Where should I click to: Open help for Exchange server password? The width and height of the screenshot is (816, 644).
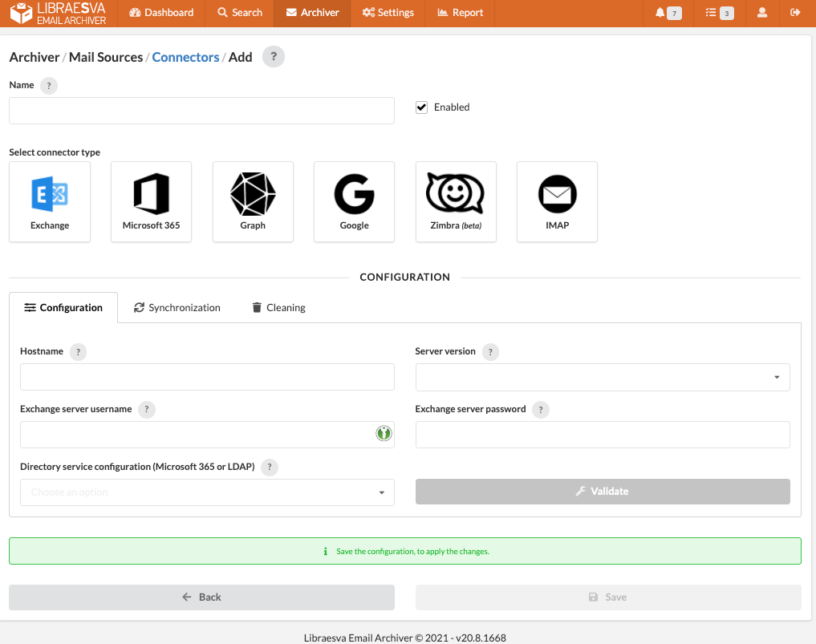tap(541, 410)
